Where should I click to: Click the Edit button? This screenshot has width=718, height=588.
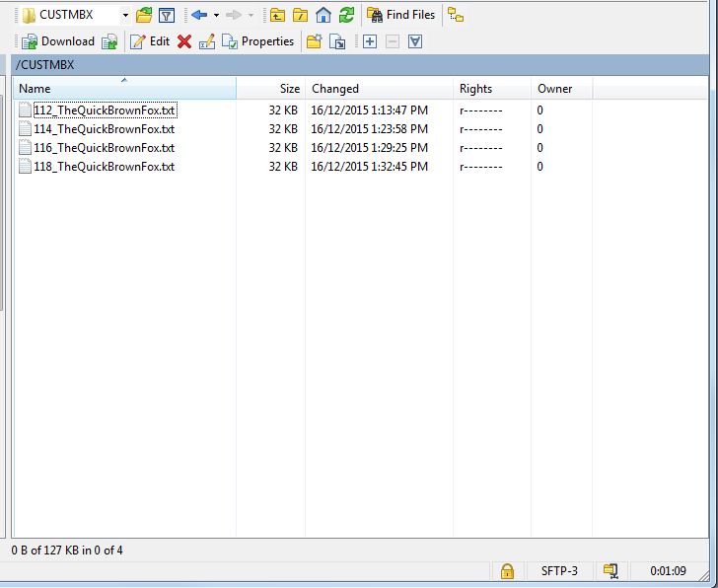pos(150,41)
